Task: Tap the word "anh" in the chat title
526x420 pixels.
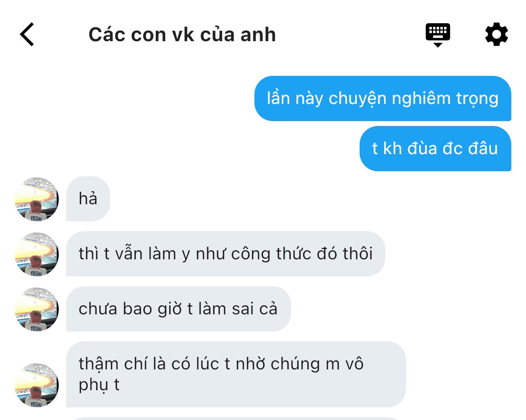Action: point(258,35)
